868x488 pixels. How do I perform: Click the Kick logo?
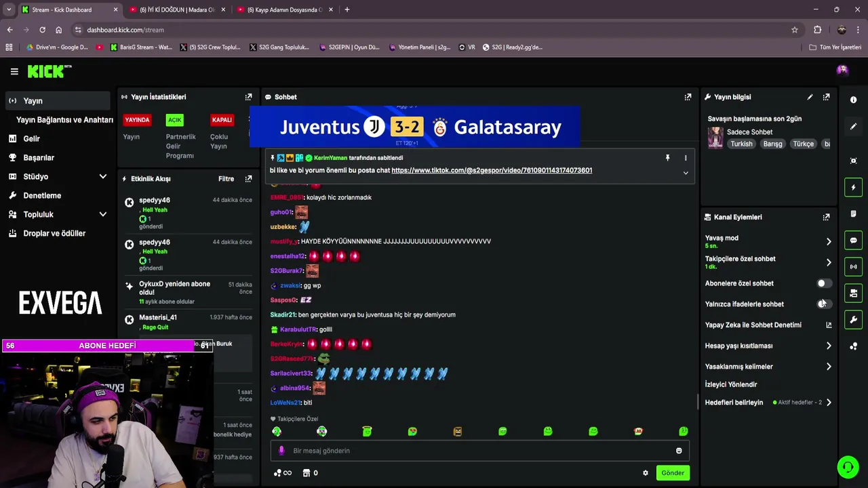(49, 71)
